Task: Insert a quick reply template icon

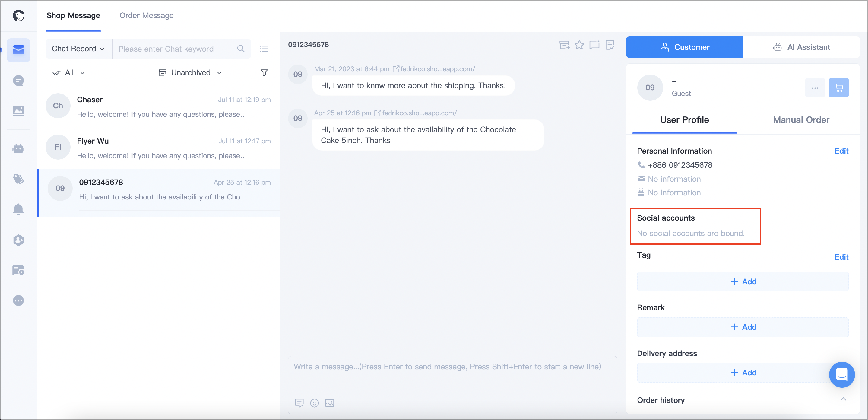Action: pos(299,403)
